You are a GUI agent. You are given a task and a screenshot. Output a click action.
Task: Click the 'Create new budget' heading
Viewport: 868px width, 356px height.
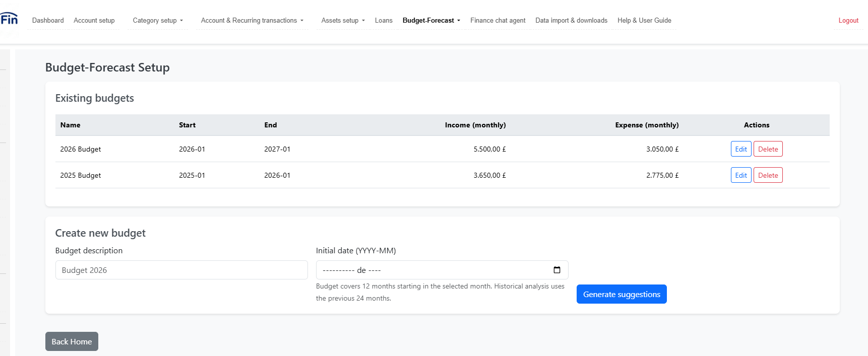pos(100,233)
